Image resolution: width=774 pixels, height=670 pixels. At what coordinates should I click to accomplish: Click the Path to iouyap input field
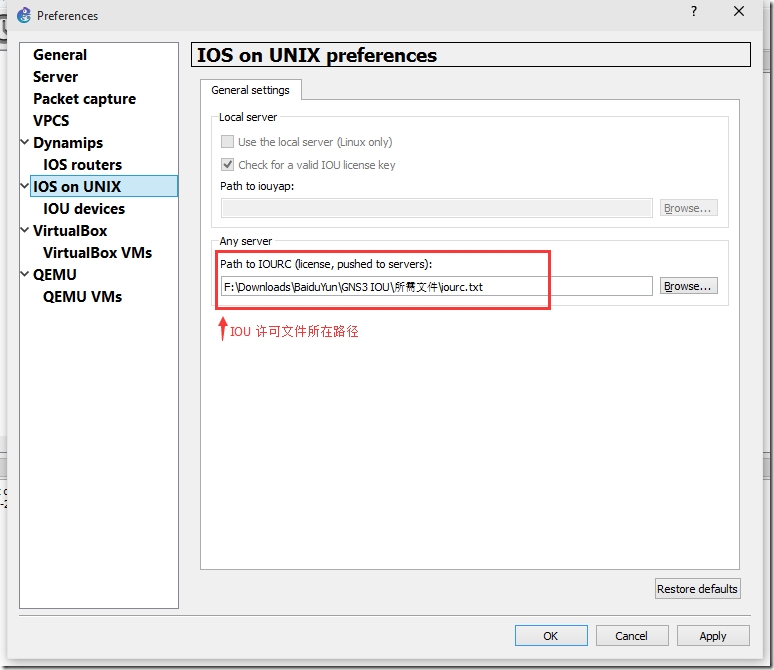[x=436, y=208]
